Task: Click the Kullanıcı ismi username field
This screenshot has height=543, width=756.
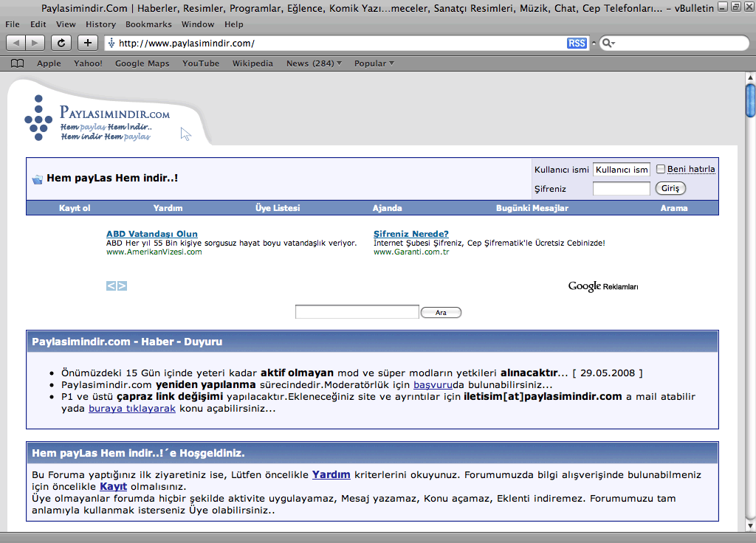Action: [x=622, y=170]
